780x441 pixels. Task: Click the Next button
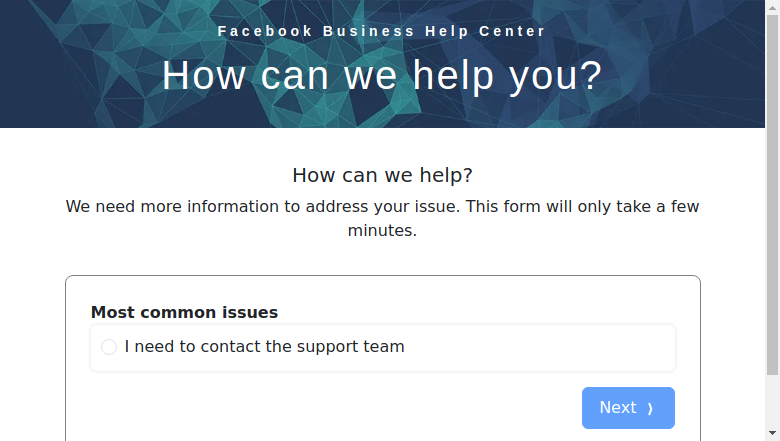[628, 408]
